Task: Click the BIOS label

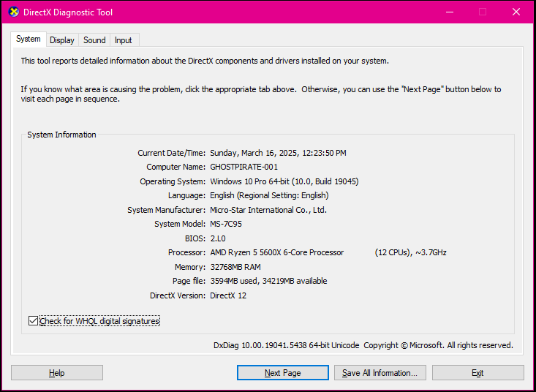Action: pyautogui.click(x=195, y=238)
